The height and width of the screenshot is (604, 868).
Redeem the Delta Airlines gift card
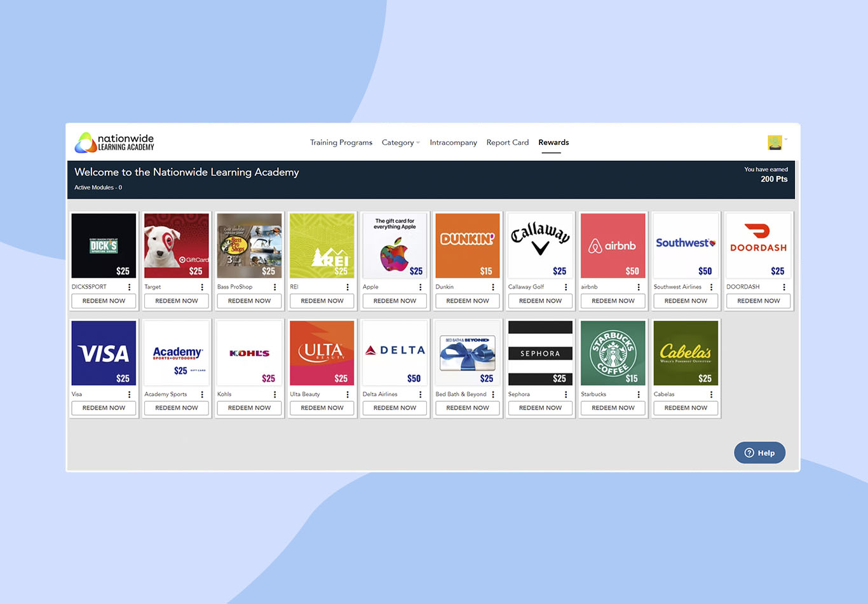tap(395, 408)
